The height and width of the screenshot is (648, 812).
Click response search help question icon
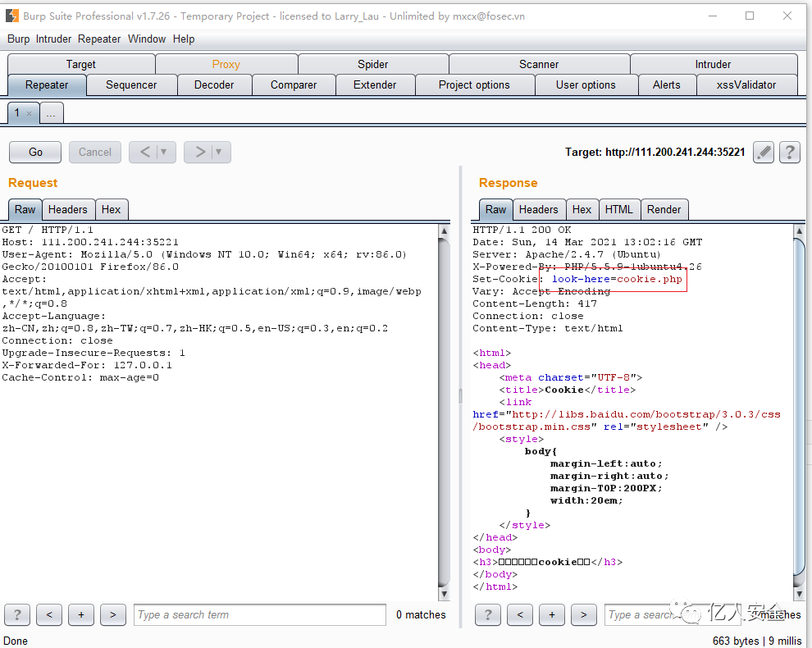coord(488,614)
